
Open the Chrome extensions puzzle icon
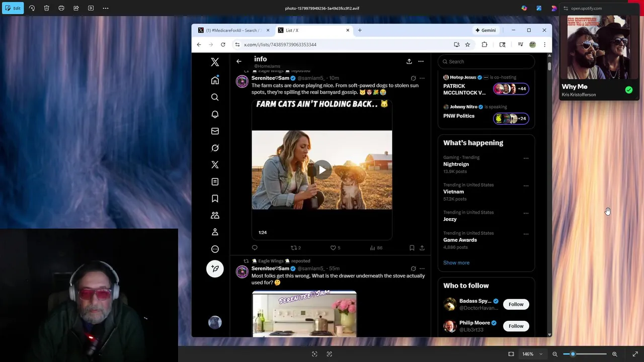pos(485,44)
